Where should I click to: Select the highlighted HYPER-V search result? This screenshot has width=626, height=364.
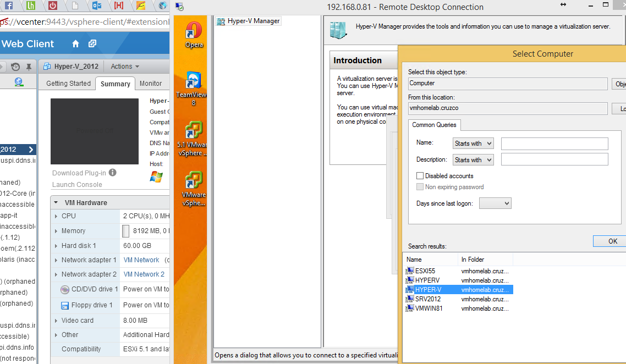(459, 289)
